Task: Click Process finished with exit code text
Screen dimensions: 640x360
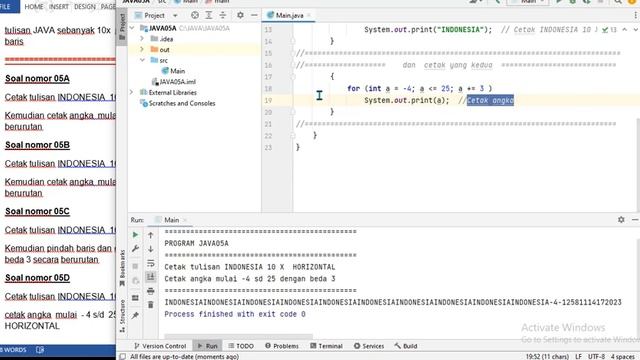Action: pyautogui.click(x=235, y=314)
